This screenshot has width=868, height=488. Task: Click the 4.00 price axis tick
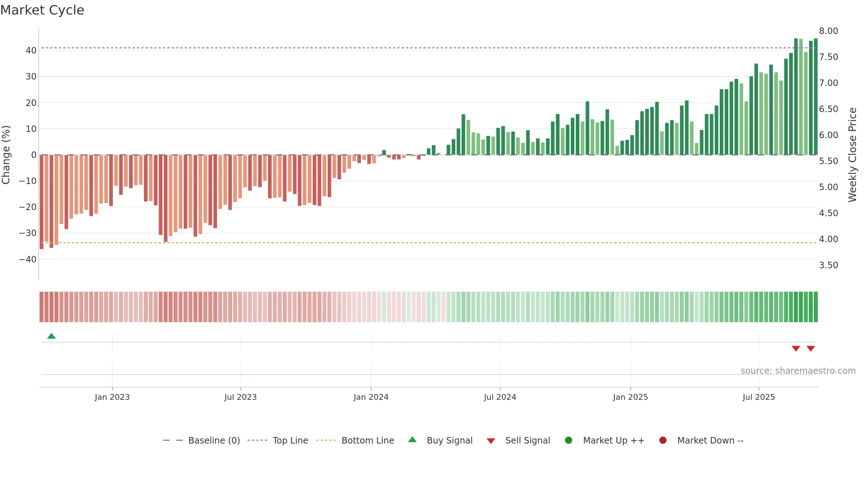[x=829, y=239]
